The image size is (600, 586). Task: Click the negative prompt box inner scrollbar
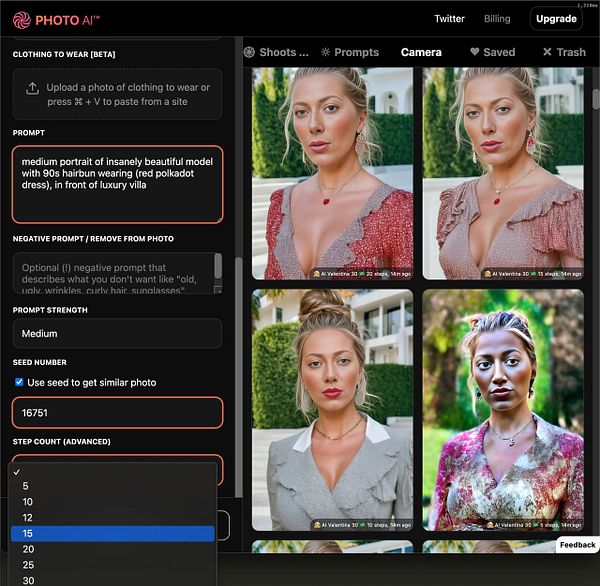pos(218,266)
